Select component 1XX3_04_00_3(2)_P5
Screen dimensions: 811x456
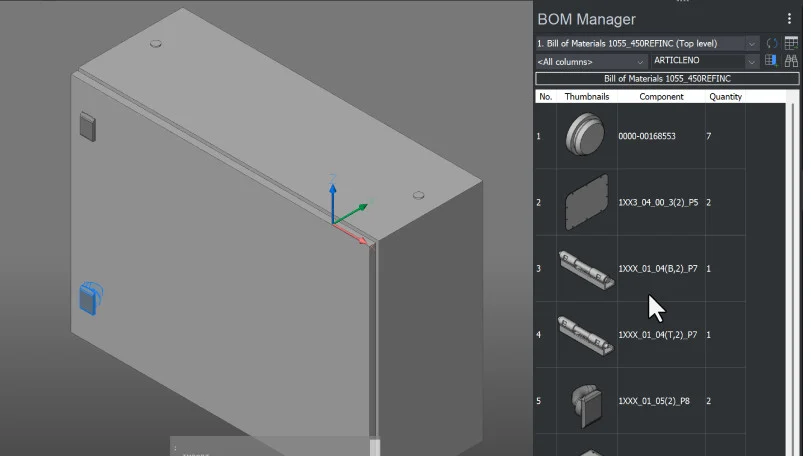(658, 202)
